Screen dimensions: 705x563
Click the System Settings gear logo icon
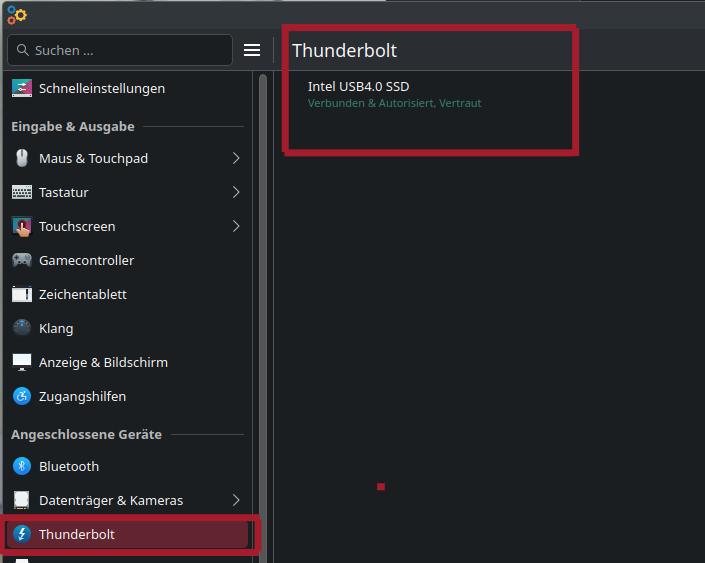(17, 15)
